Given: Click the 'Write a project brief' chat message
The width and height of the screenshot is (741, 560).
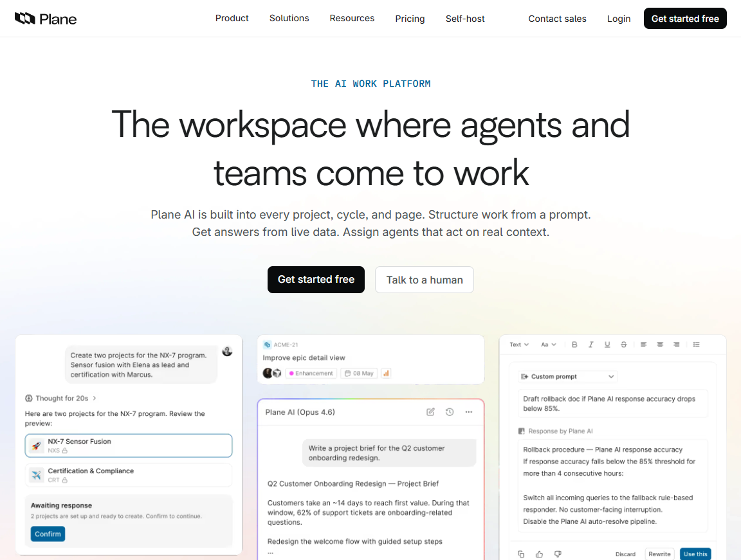Looking at the screenshot, I should [389, 453].
